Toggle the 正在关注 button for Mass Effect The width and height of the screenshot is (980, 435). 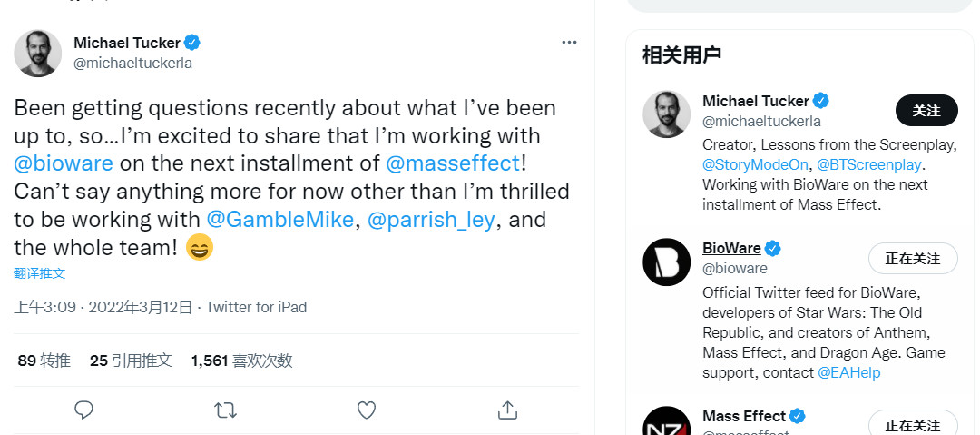tap(913, 424)
